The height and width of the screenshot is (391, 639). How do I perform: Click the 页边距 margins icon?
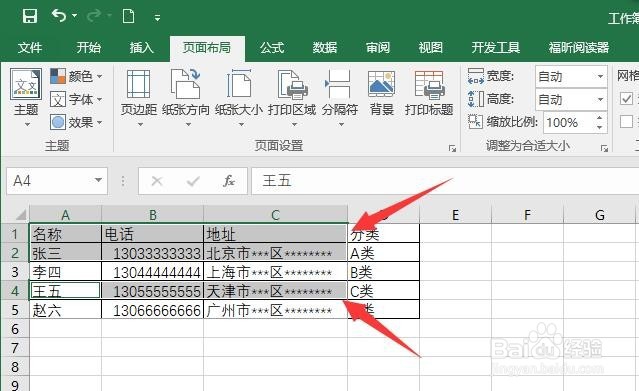139,84
